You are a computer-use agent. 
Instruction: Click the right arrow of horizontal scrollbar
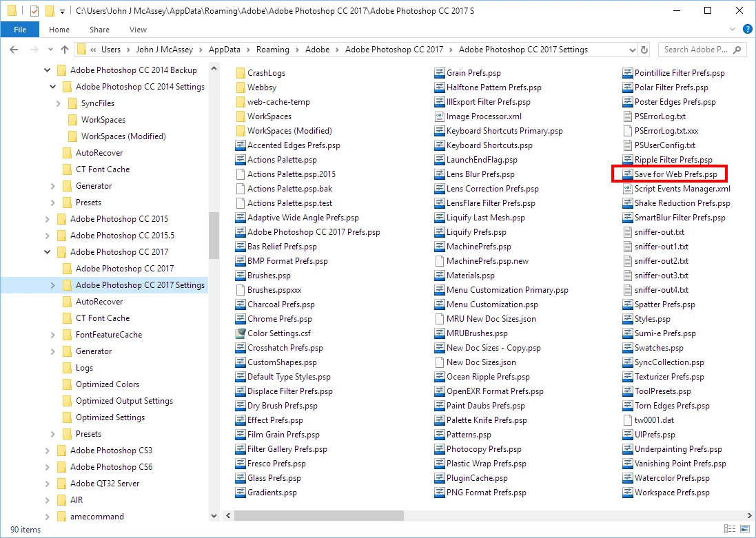(x=750, y=515)
